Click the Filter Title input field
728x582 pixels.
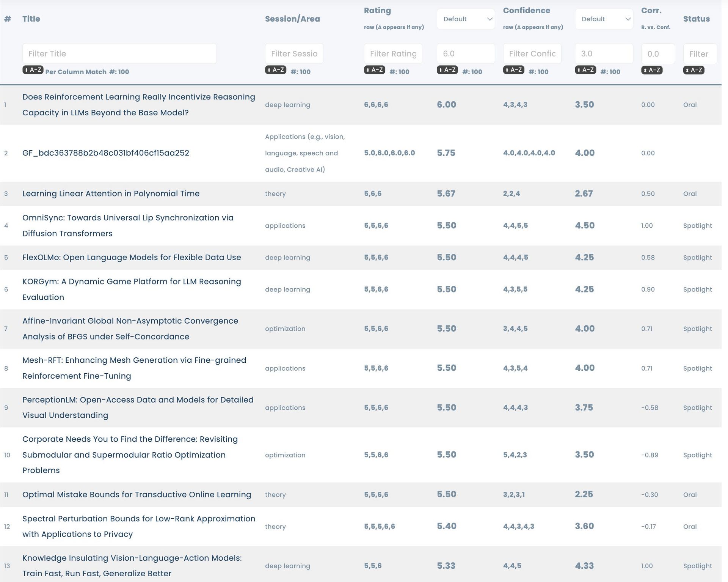click(x=119, y=53)
